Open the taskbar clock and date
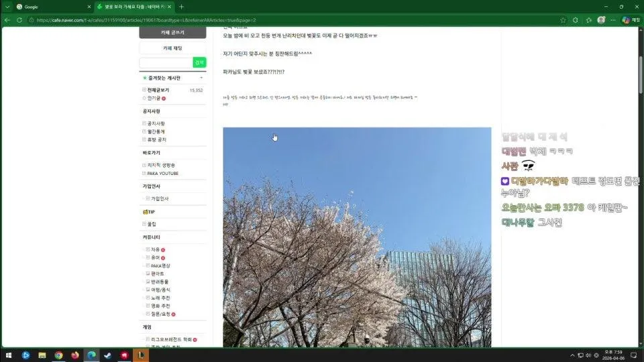This screenshot has height=362, width=644. (x=614, y=355)
